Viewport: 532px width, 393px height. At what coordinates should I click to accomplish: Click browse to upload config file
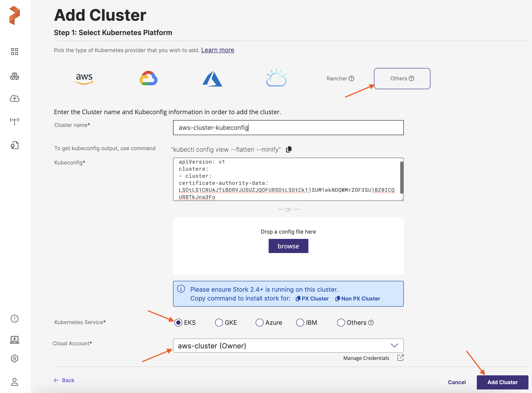[x=288, y=246]
